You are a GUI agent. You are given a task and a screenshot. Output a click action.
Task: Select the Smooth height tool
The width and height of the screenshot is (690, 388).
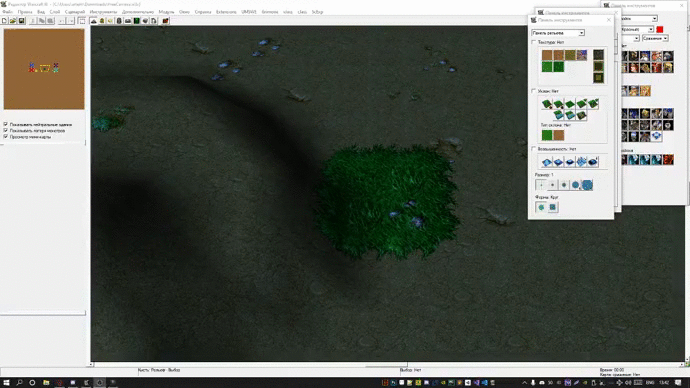(x=593, y=162)
